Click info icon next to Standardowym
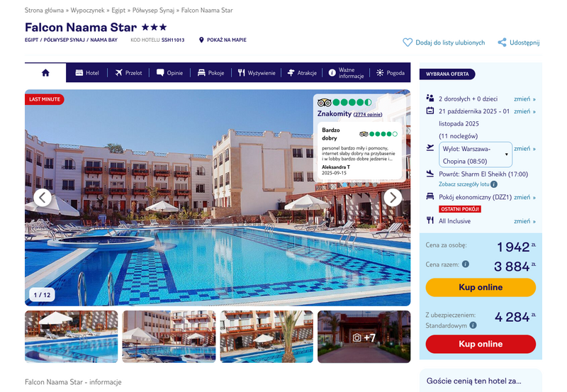 click(x=473, y=325)
